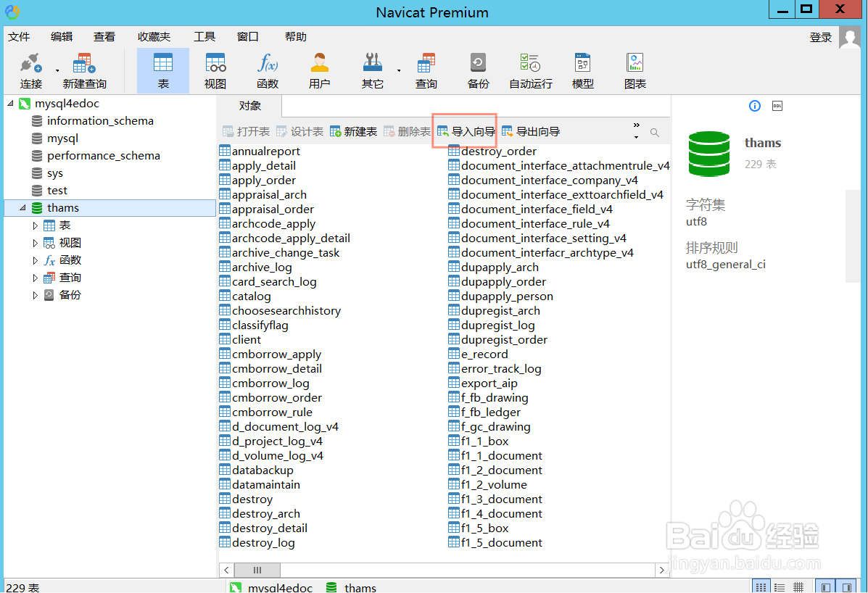Select the sys database in tree
This screenshot has width=868, height=593.
coord(55,173)
